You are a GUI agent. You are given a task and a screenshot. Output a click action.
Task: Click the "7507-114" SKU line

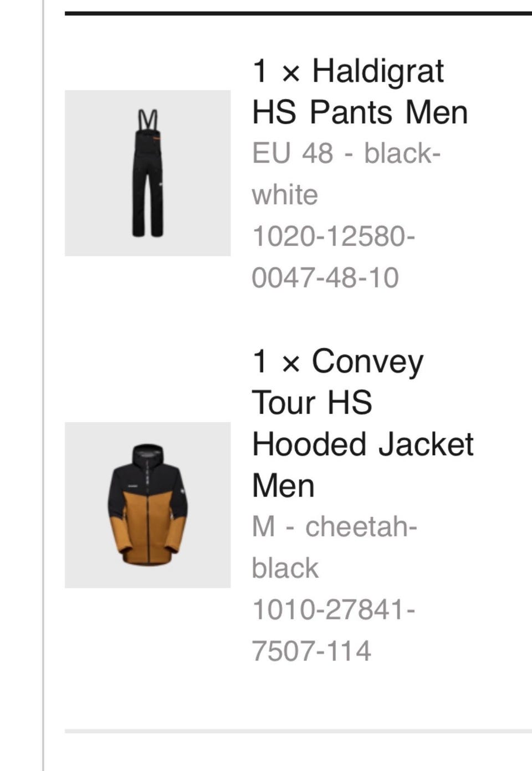pos(311,651)
